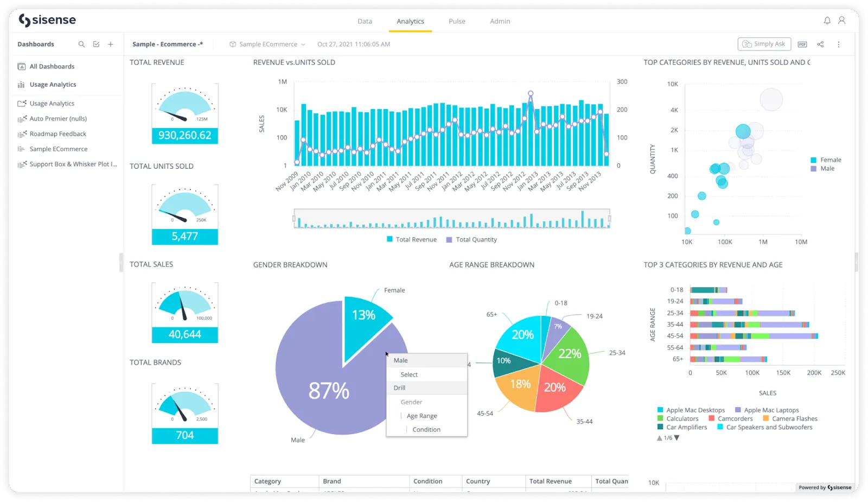
Task: Toggle Total Revenue legend series
Action: point(412,239)
